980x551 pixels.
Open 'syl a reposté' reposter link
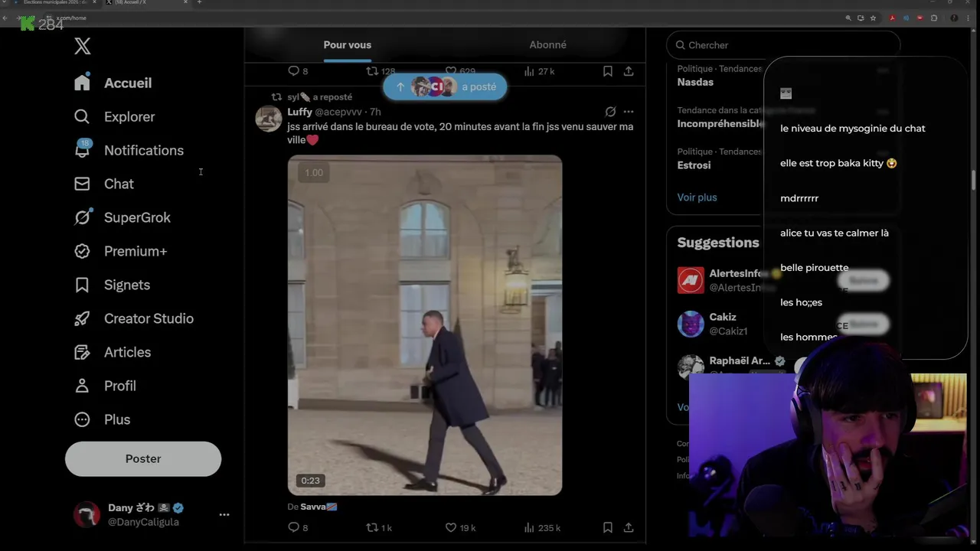pyautogui.click(x=320, y=97)
